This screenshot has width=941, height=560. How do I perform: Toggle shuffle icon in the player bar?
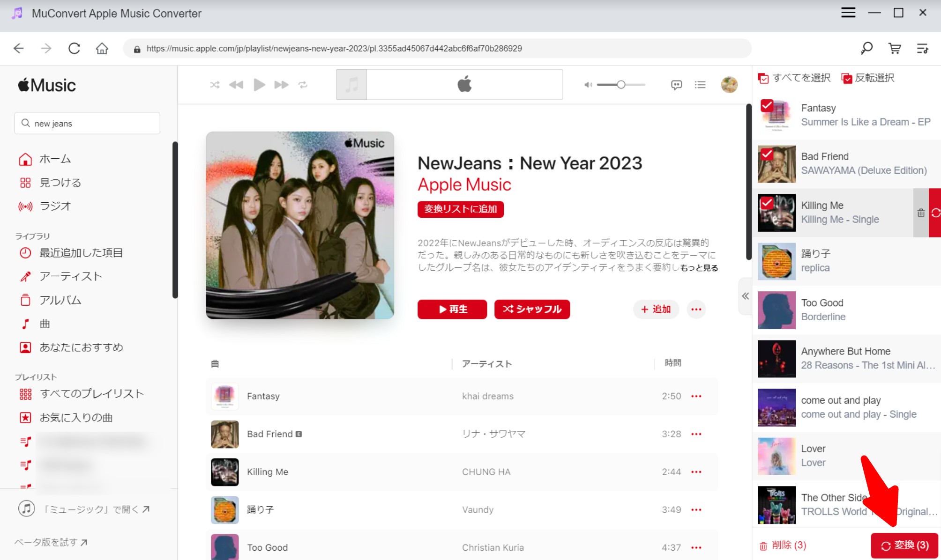pos(215,85)
